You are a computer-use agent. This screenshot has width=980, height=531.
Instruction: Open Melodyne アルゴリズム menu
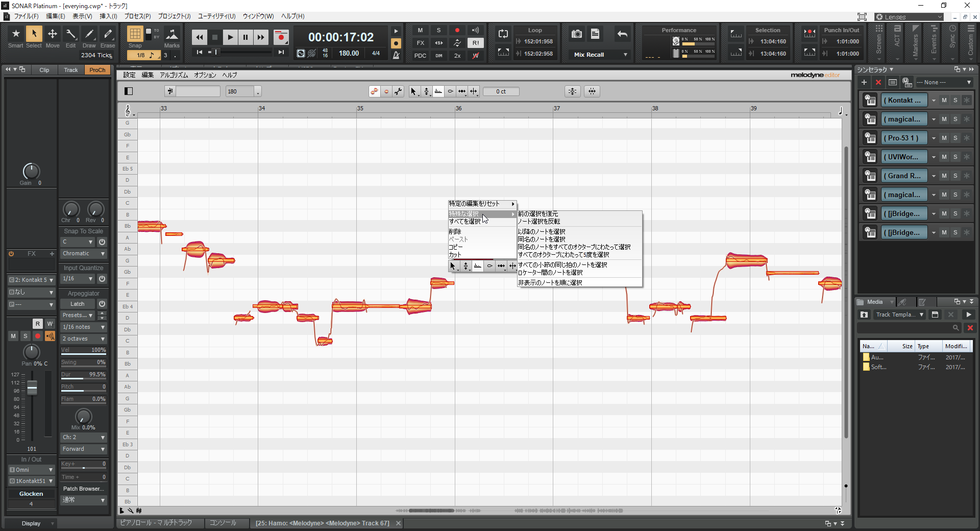pyautogui.click(x=174, y=75)
